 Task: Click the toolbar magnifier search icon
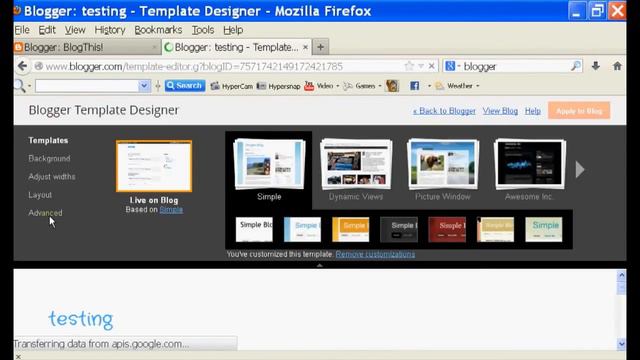pos(19,86)
